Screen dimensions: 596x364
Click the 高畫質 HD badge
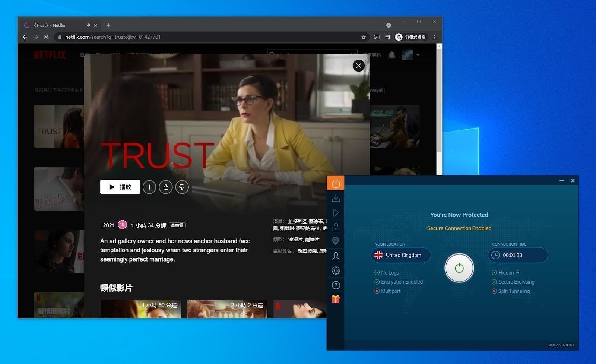click(177, 225)
